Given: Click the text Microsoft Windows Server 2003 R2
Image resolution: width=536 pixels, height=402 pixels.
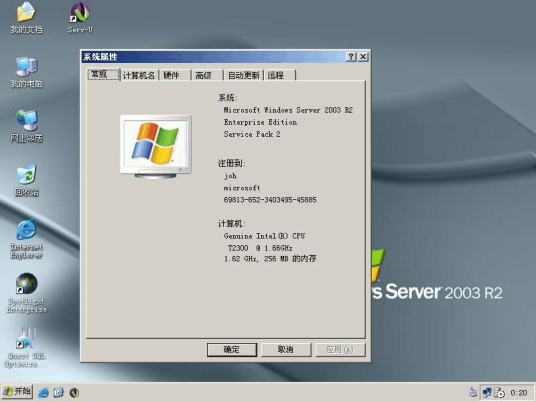Looking at the screenshot, I should pyautogui.click(x=288, y=110).
